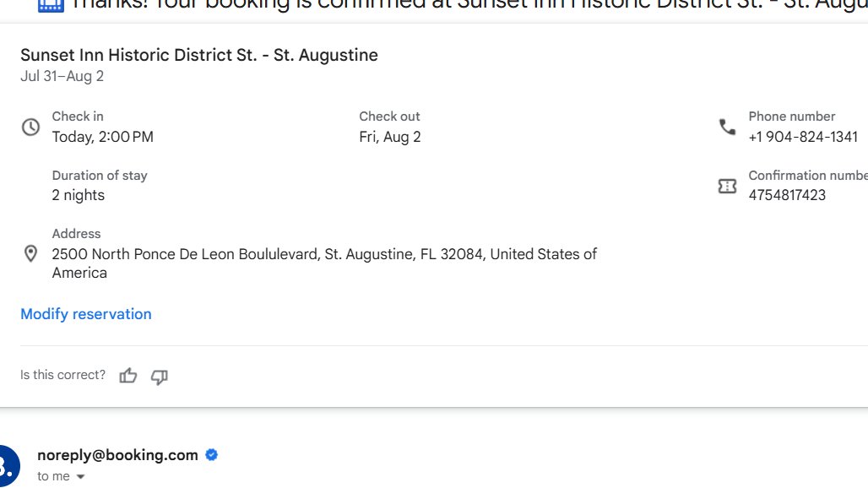Click the calendar icon in email subject
The width and height of the screenshot is (868, 488).
coord(51,4)
